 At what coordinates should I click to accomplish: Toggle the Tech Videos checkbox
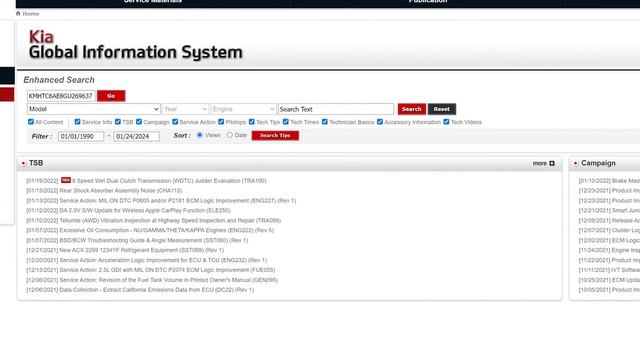point(446,122)
